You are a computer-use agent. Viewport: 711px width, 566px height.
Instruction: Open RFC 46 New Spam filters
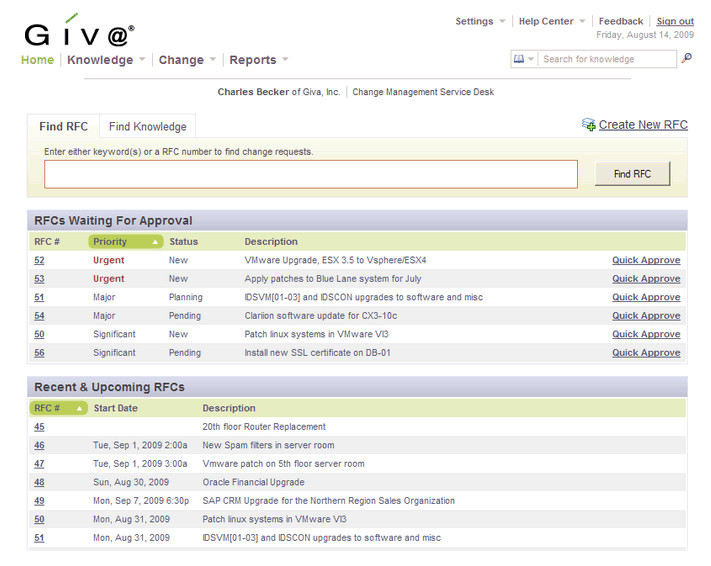(39, 446)
